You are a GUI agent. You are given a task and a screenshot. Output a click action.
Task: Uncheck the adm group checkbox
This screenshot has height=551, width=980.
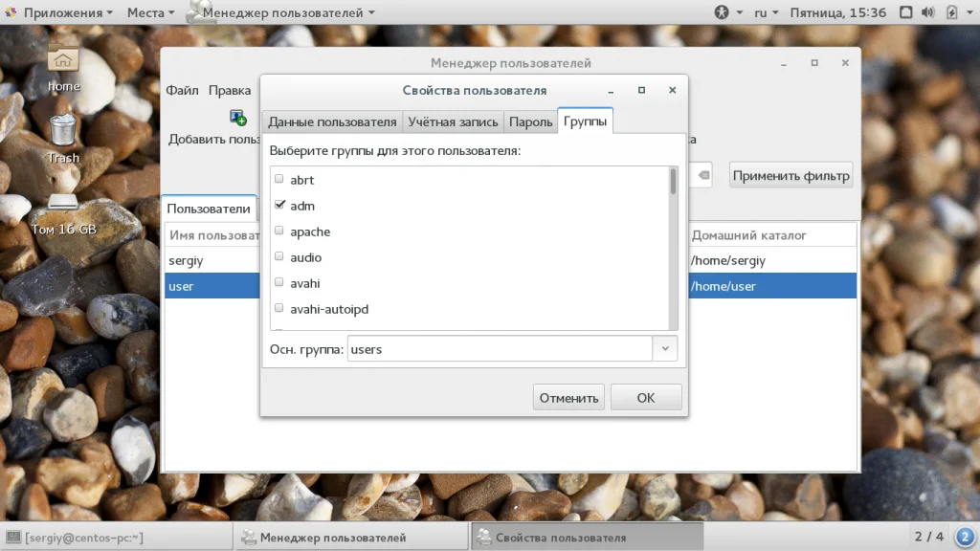279,205
